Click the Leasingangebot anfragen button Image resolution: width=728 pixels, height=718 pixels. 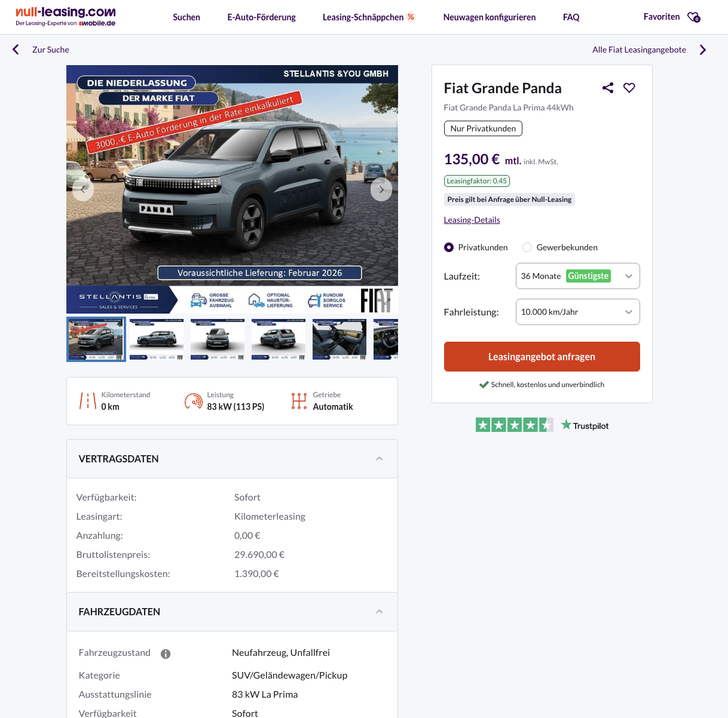coord(542,357)
